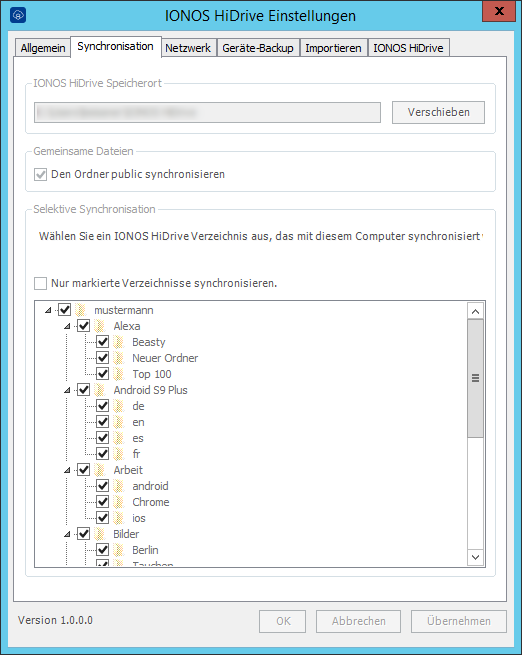Click the Alexa folder icon
The image size is (522, 655).
[100, 326]
